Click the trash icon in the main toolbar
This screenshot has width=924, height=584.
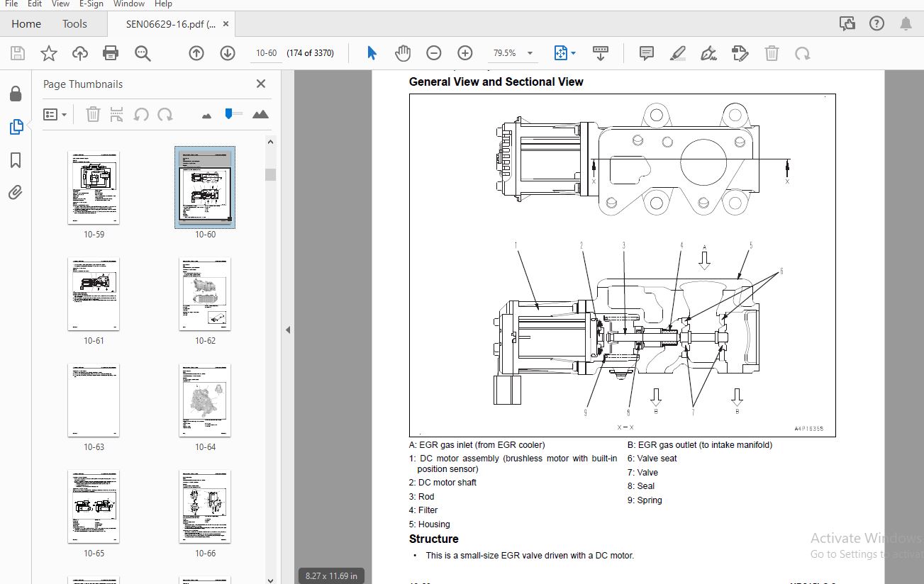point(772,53)
